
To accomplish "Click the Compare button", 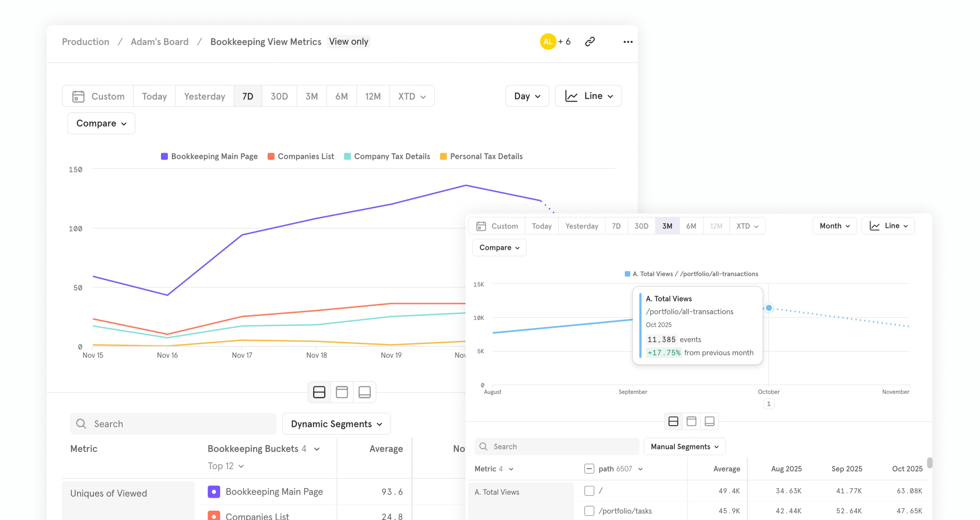I will pyautogui.click(x=101, y=123).
